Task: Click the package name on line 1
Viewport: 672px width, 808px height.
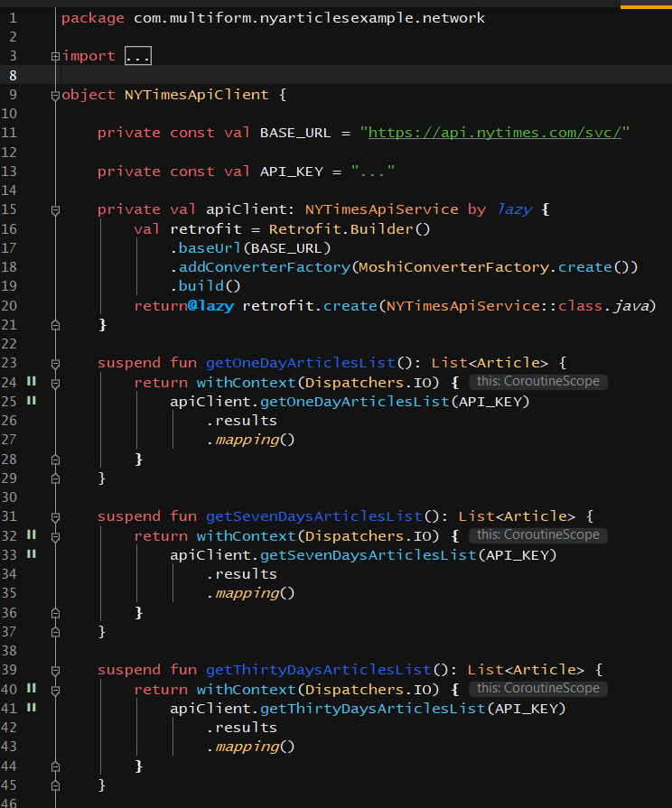Action: (x=309, y=18)
